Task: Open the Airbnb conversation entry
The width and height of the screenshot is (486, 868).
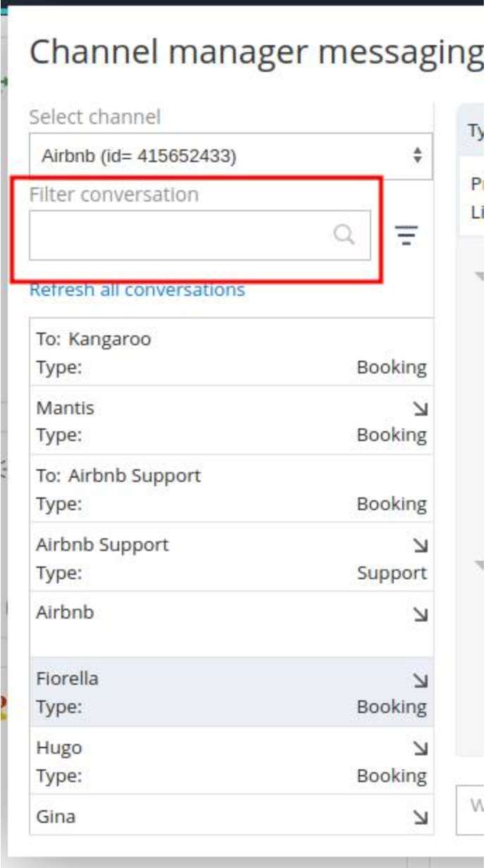Action: [x=211, y=624]
